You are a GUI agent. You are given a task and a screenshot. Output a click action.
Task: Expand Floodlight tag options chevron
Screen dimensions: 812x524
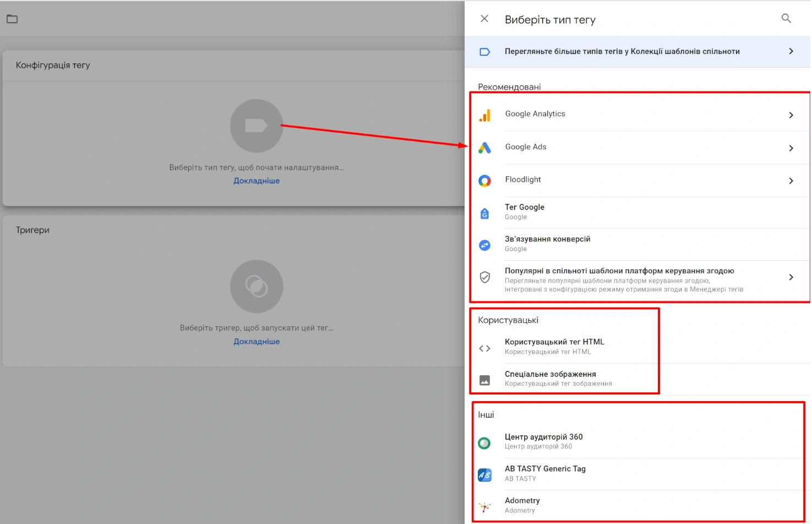point(791,181)
